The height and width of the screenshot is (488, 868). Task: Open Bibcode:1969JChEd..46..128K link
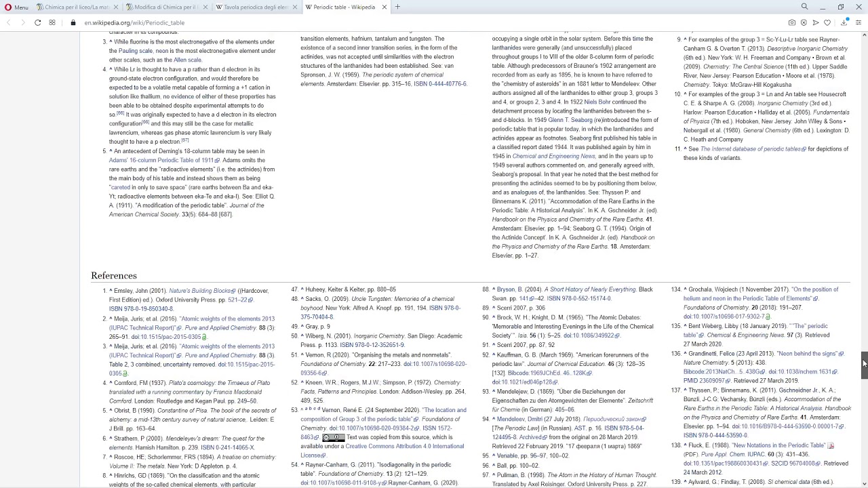coord(550,373)
